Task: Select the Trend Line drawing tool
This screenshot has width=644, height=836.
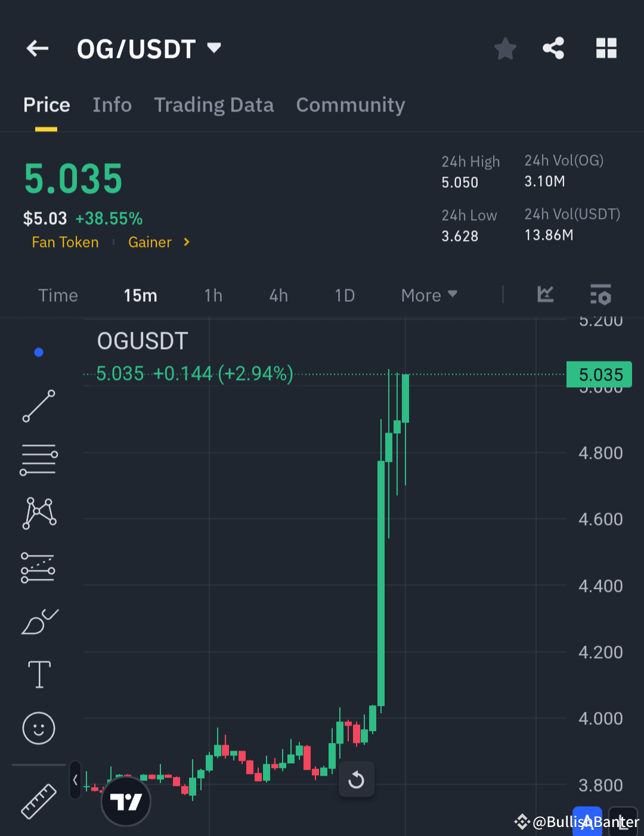Action: pyautogui.click(x=38, y=406)
